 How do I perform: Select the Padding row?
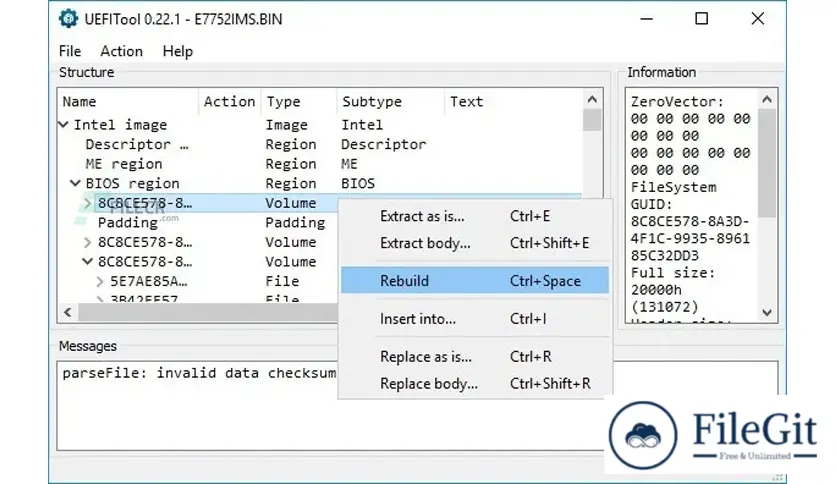click(x=198, y=223)
